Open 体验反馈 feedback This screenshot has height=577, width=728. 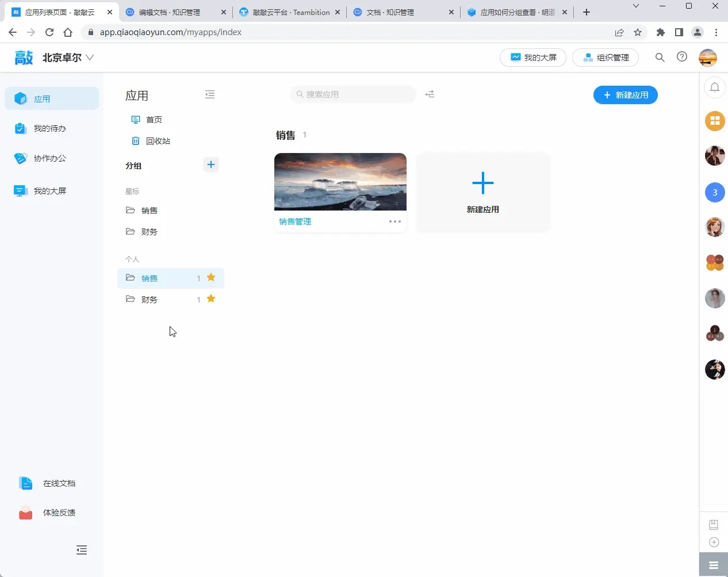click(x=59, y=513)
